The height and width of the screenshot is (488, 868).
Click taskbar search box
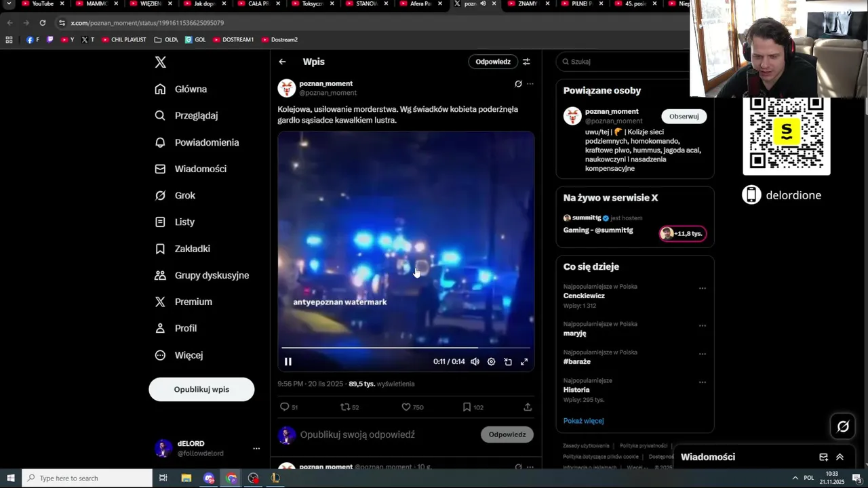tap(87, 479)
